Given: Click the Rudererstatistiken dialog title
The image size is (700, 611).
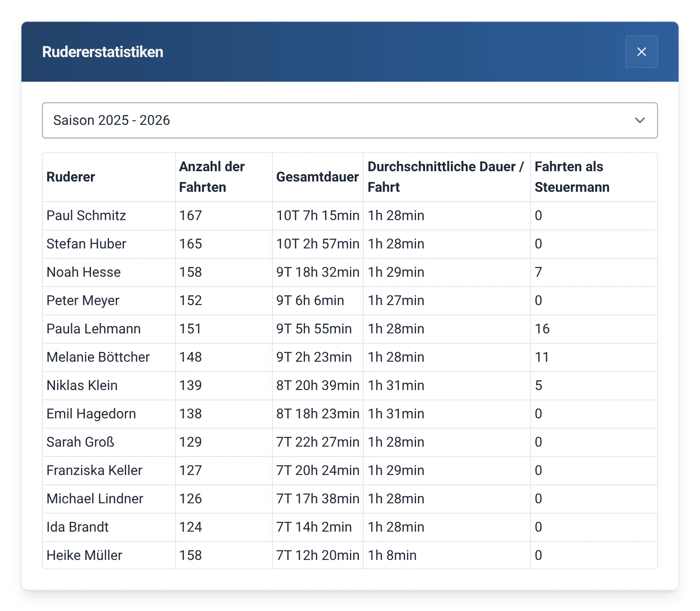Looking at the screenshot, I should pos(103,52).
